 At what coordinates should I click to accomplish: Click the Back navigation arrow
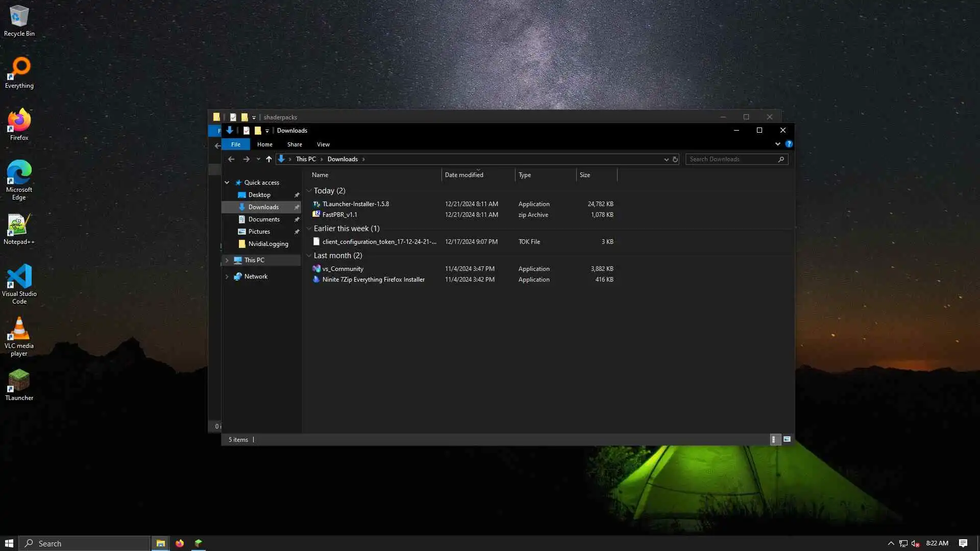point(231,159)
